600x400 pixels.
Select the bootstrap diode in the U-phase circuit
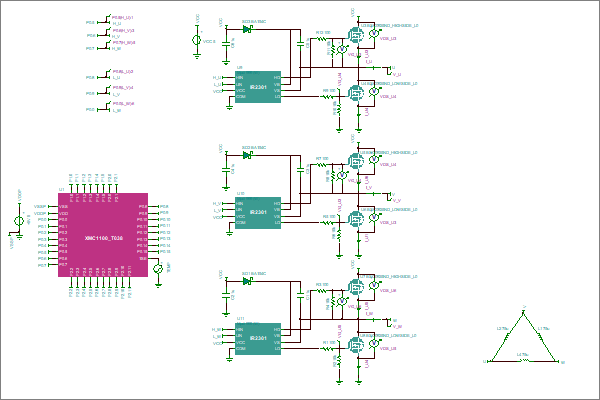pyautogui.click(x=248, y=29)
